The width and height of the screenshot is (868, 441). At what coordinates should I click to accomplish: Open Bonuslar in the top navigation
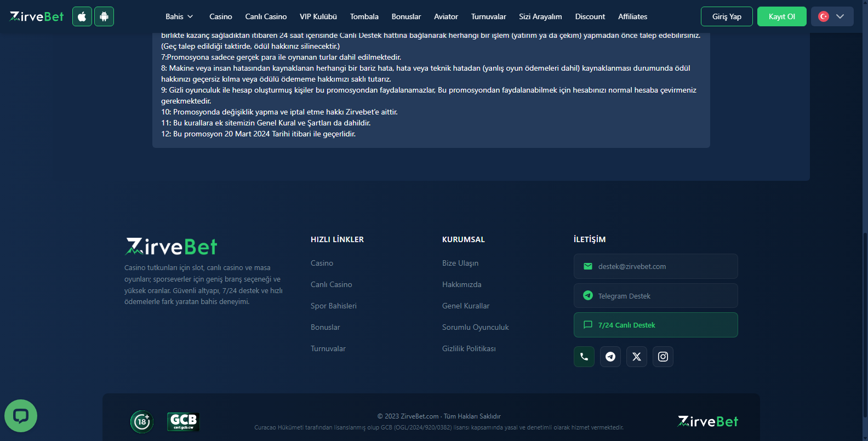407,16
